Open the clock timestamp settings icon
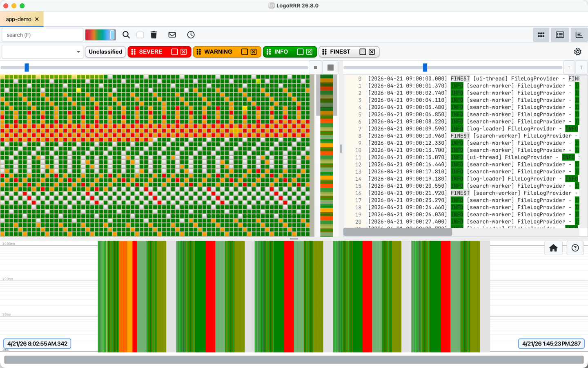The image size is (588, 368). (x=191, y=35)
